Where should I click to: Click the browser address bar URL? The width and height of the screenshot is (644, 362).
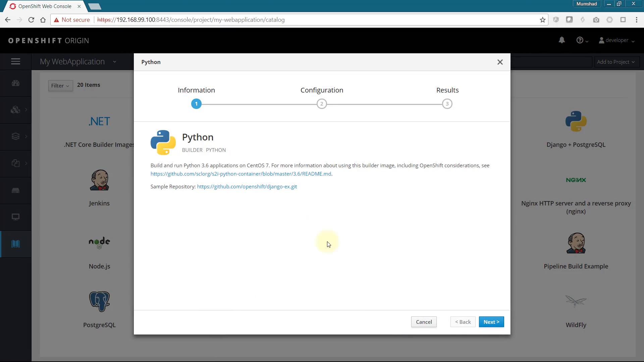coord(191,20)
